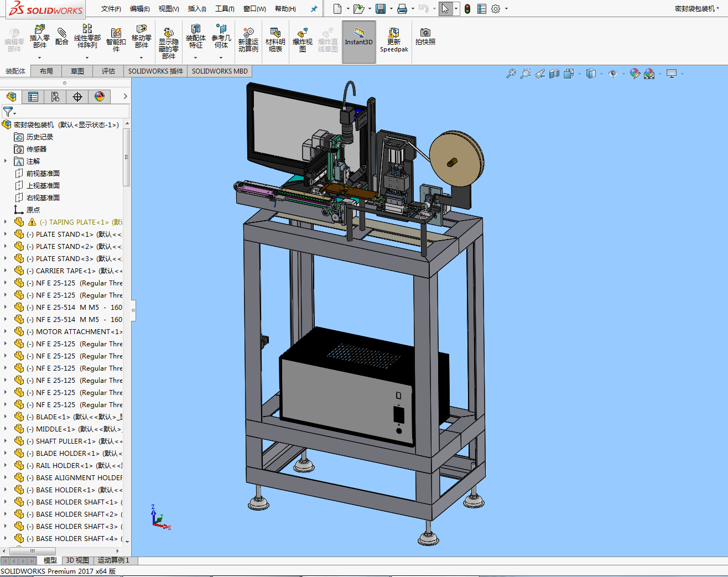Toggle the Hide/Show Items eye icon
Image resolution: width=728 pixels, height=577 pixels.
[612, 74]
